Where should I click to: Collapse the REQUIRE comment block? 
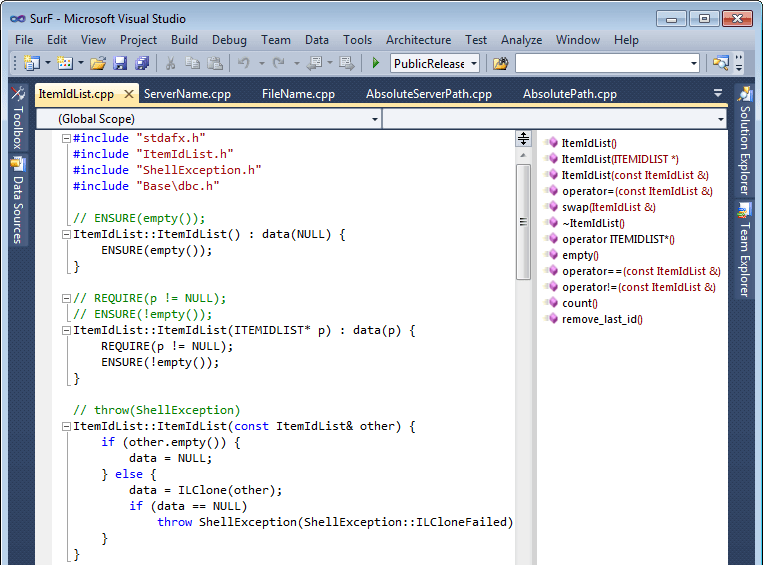[66, 298]
